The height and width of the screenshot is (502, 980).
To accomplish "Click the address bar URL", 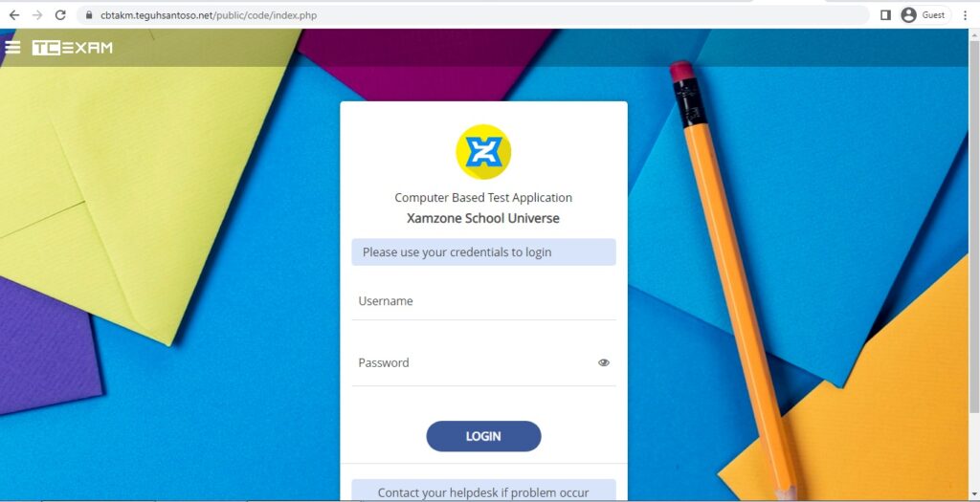I will (209, 15).
